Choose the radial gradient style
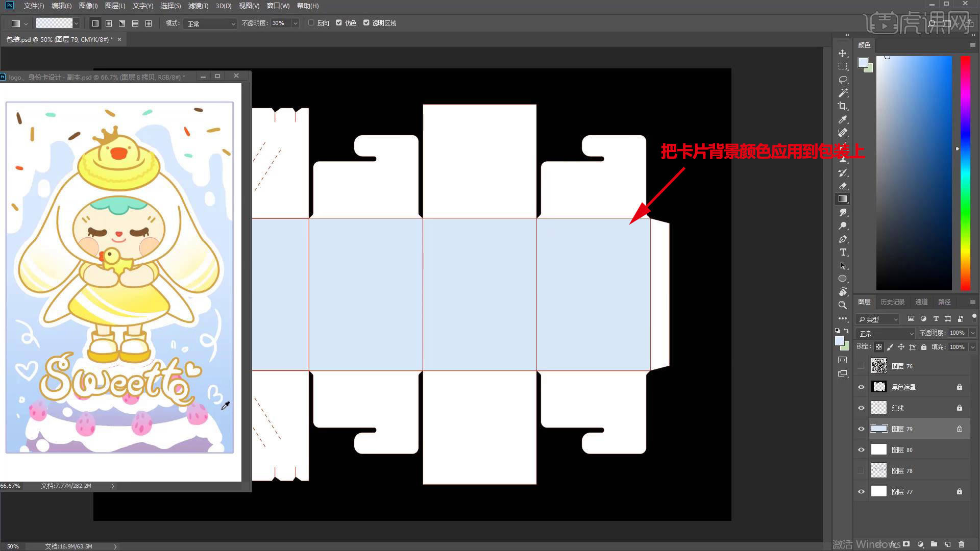The width and height of the screenshot is (980, 551). (x=109, y=23)
